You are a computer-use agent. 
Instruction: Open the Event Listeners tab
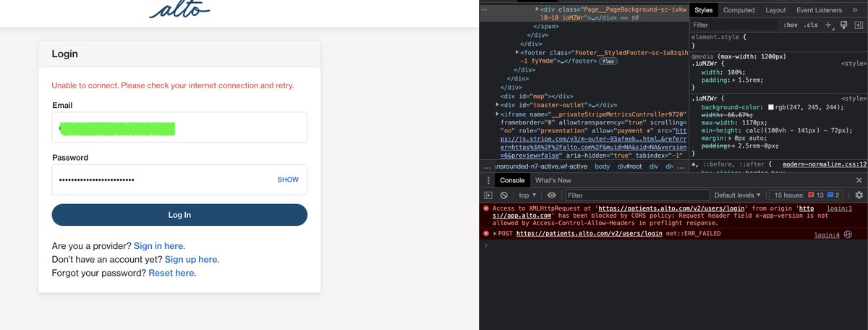[x=819, y=10]
